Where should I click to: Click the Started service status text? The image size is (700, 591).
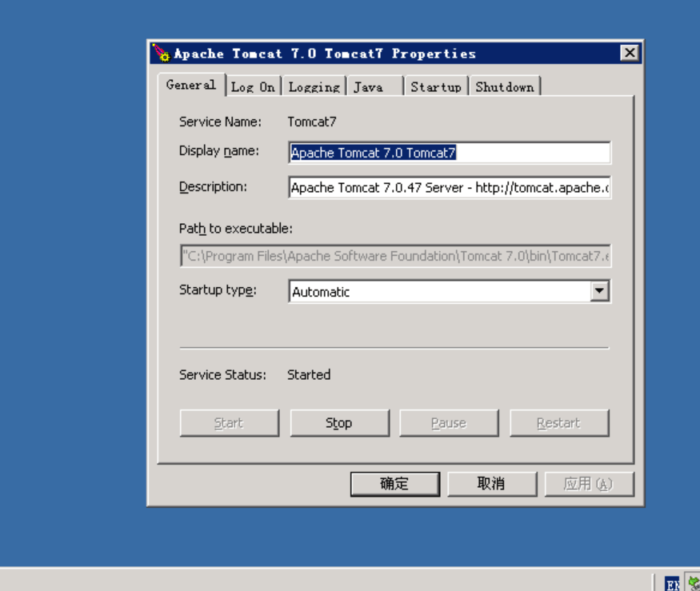(309, 374)
